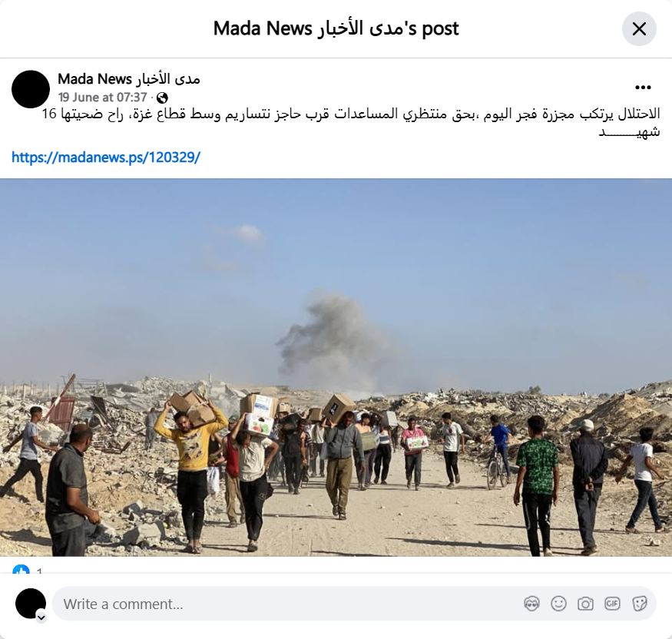Attach a photo using the camera icon
This screenshot has width=672, height=639.
(x=585, y=604)
